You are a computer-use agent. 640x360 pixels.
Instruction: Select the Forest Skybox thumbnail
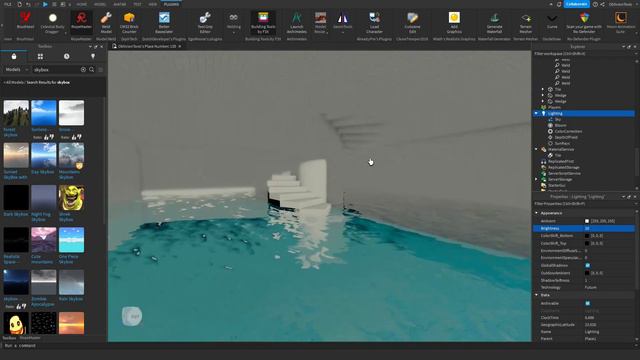click(16, 113)
